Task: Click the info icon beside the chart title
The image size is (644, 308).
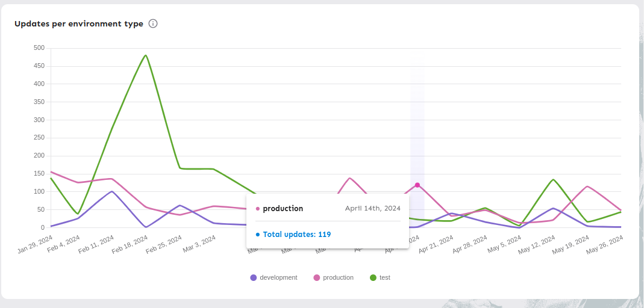Action: (153, 24)
